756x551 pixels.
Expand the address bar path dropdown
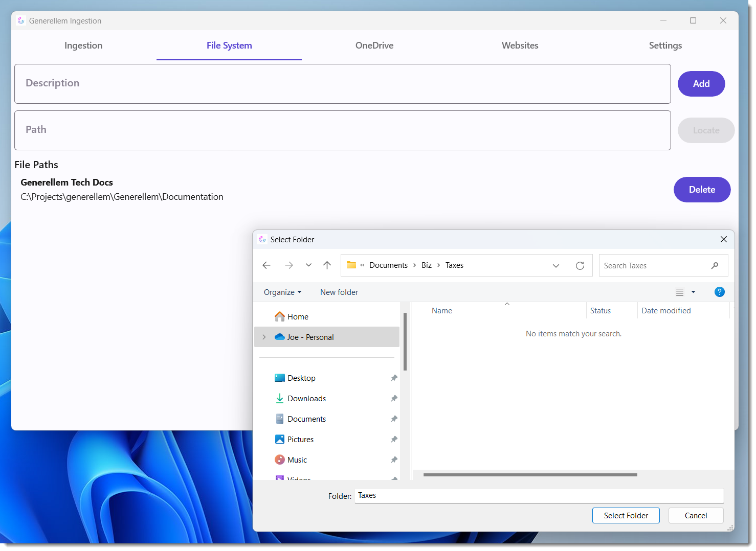(x=556, y=266)
